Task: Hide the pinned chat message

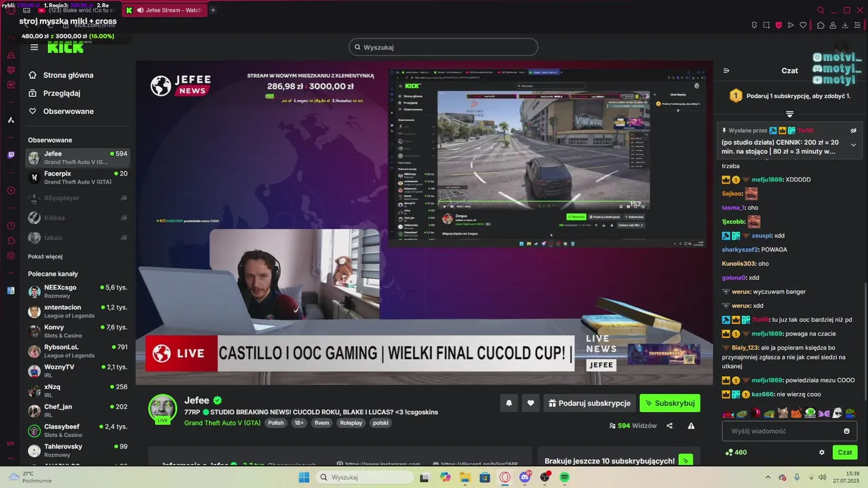Action: [853, 130]
